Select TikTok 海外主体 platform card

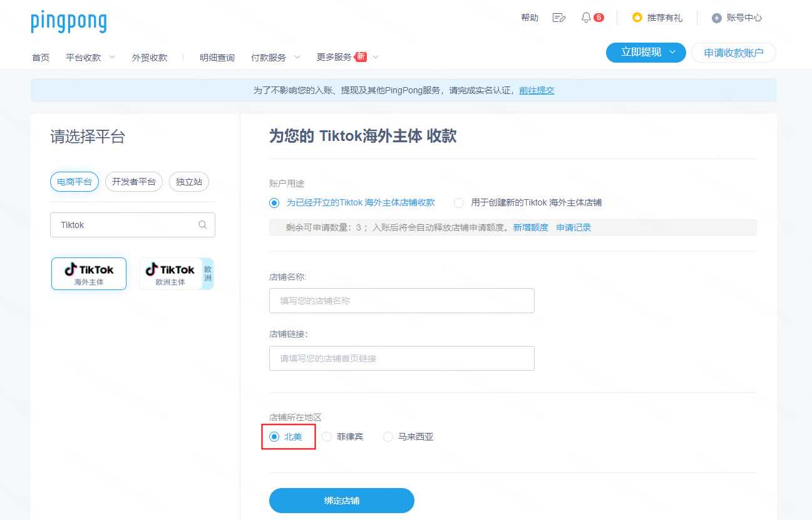click(89, 274)
